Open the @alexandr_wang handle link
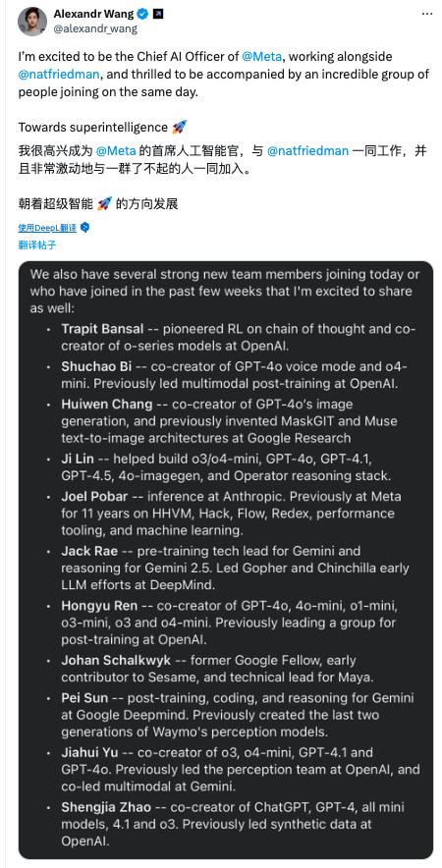 (x=95, y=28)
